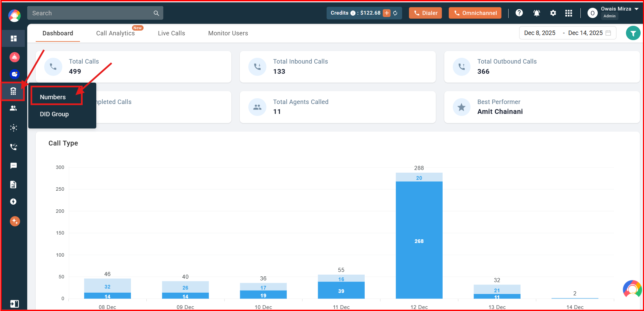Click the 11 Dec bar segment 39
Screen dimensions: 644x311
(x=341, y=290)
